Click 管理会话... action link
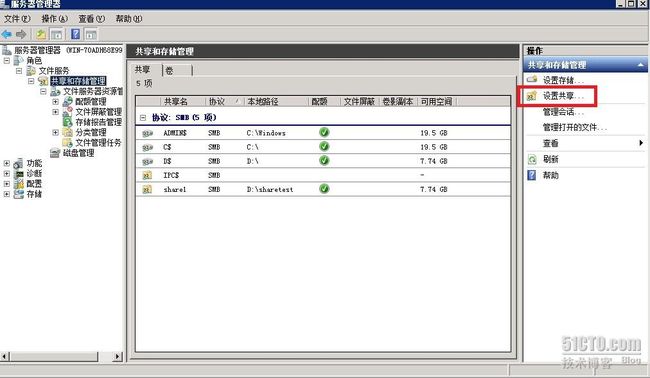This screenshot has height=378, width=650. click(563, 112)
